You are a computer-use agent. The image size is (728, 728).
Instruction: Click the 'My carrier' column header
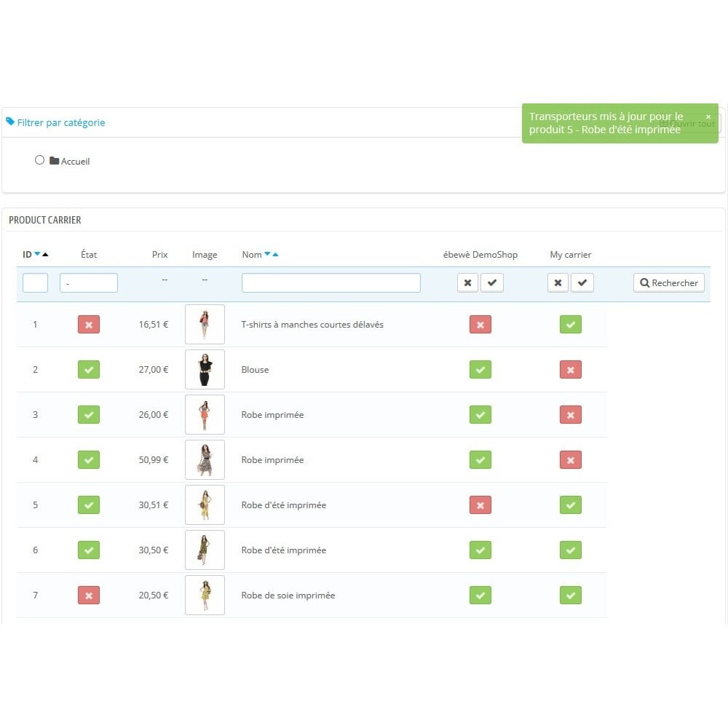tap(571, 255)
